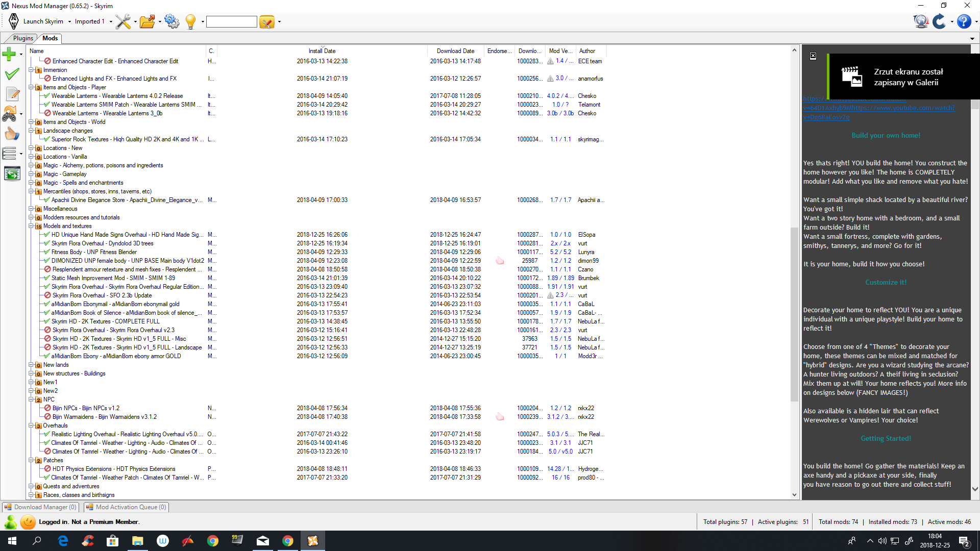Click the green logged-in user status icon

pos(10,522)
